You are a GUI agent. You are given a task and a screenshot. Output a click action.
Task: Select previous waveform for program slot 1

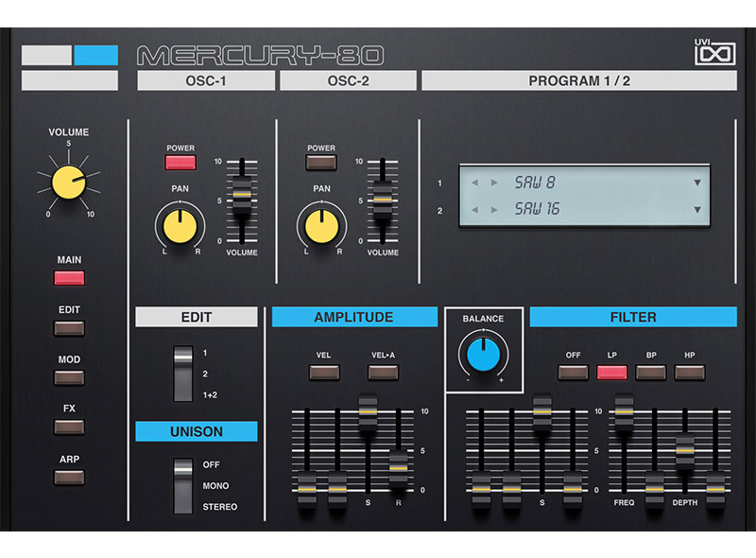coord(475,183)
